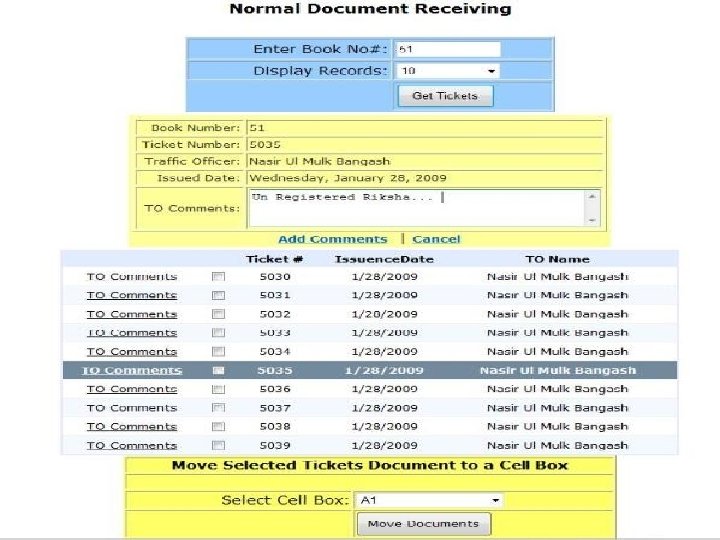Click the Book Number value 51 in details
720x540 pixels.
257,128
